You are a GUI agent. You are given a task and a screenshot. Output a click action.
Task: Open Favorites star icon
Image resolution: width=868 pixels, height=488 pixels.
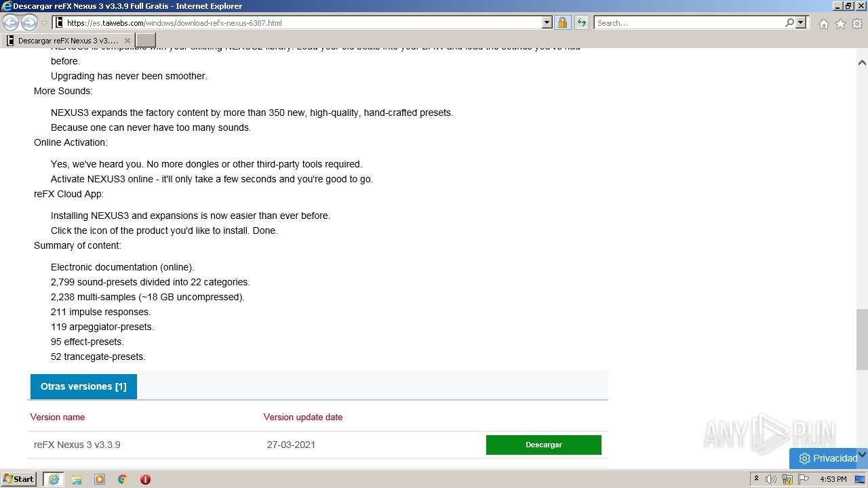coord(840,24)
